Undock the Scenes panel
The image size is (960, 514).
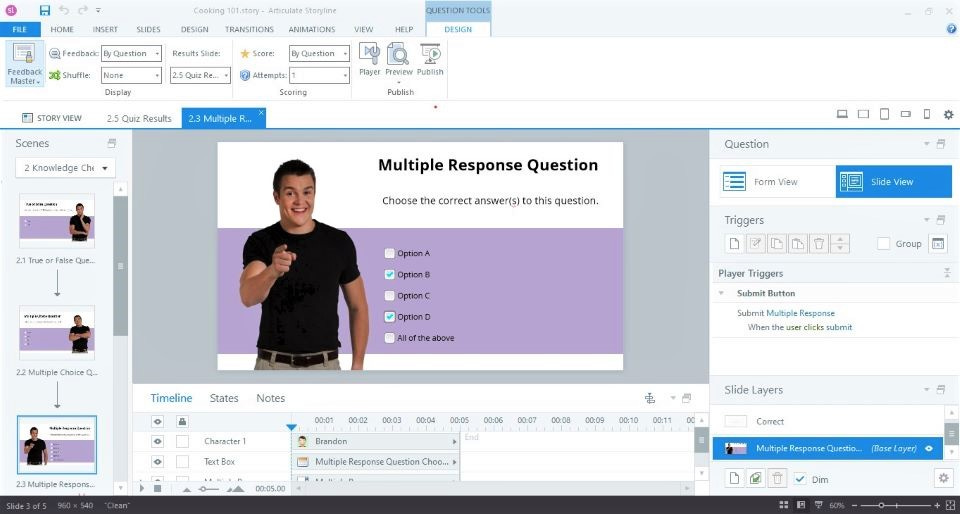111,143
